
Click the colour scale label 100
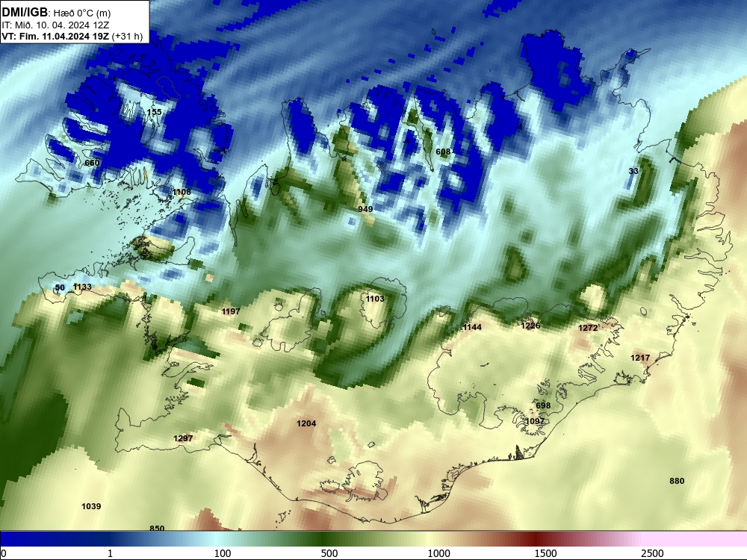tap(223, 553)
